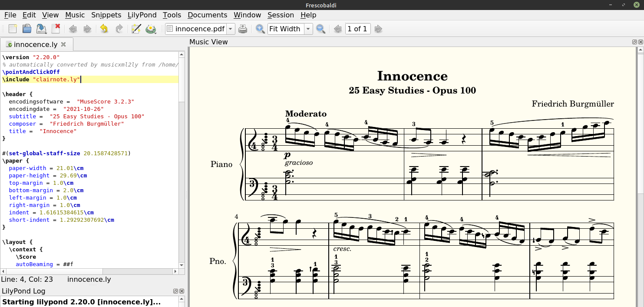Select the innocence.ly editor tab
This screenshot has width=644, height=307.
click(36, 44)
